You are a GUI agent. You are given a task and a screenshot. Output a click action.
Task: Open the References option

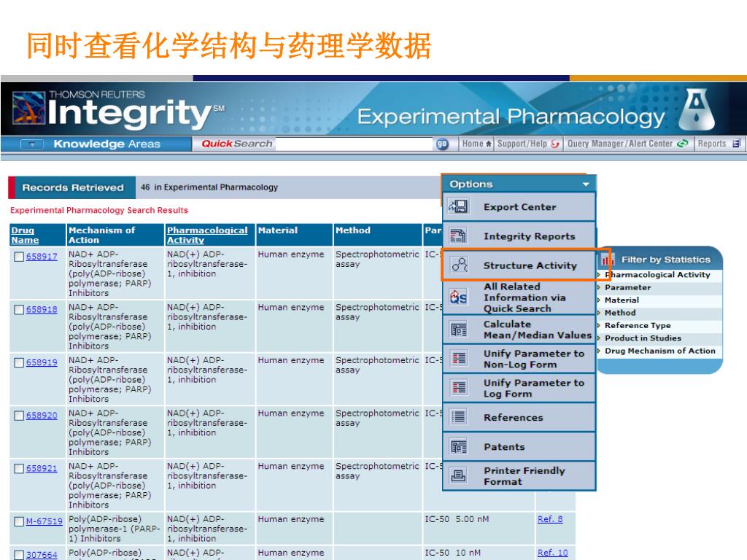[519, 418]
